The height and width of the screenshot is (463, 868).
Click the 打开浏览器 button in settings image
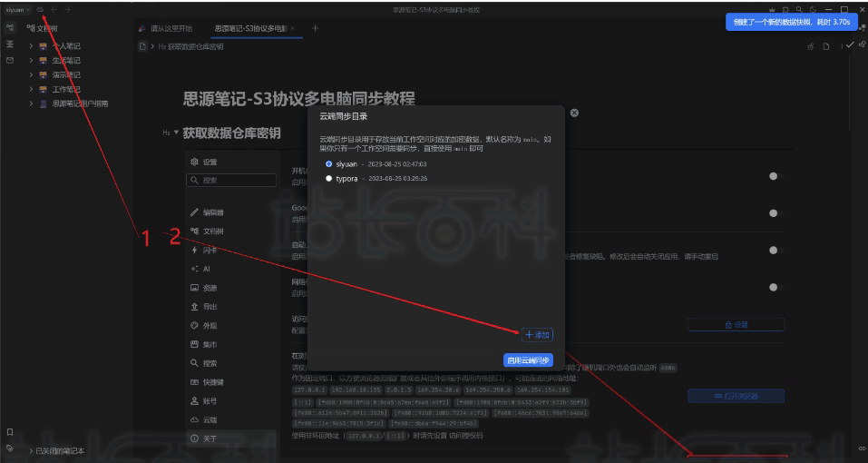tap(736, 397)
